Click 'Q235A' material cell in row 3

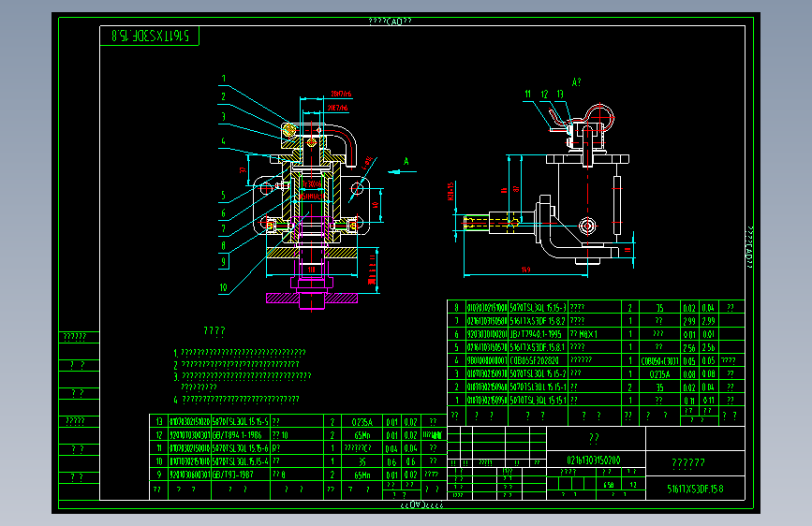tap(658, 373)
